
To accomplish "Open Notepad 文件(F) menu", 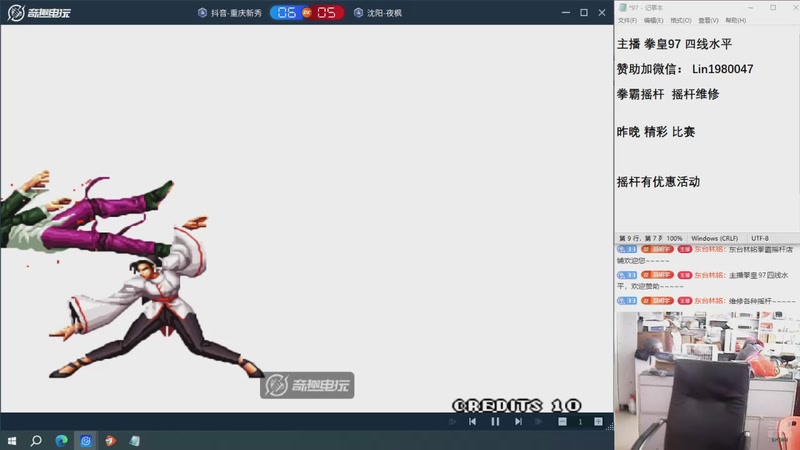I will [627, 20].
